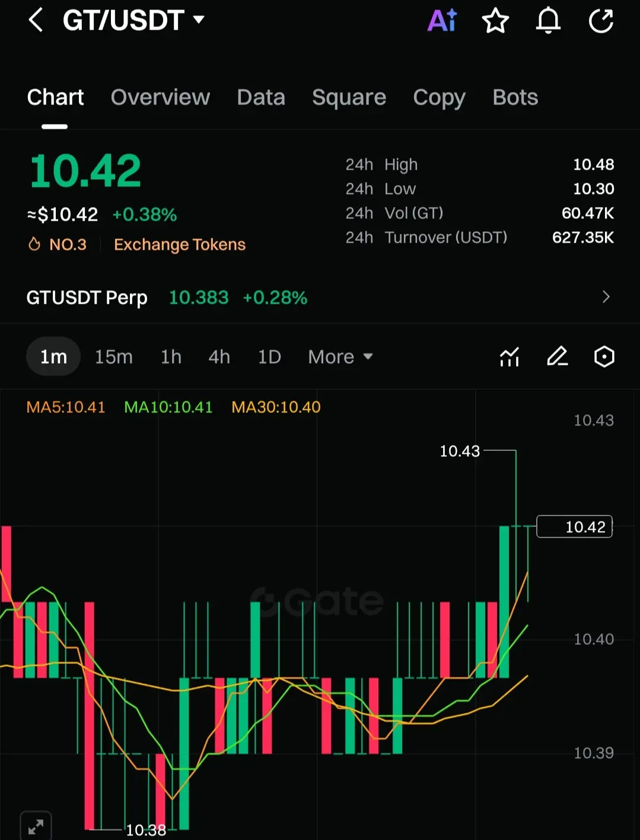
Task: Tap the 24h Turnover value 627.35K
Action: click(x=583, y=237)
